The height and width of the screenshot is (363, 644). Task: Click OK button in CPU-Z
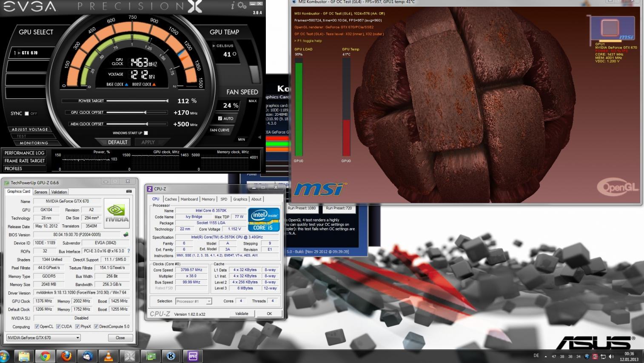(269, 314)
